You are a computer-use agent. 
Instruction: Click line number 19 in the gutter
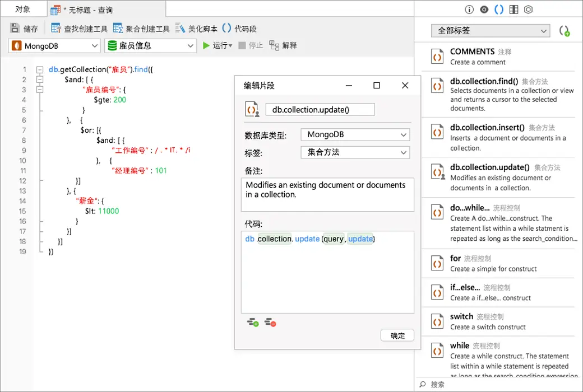click(x=22, y=251)
